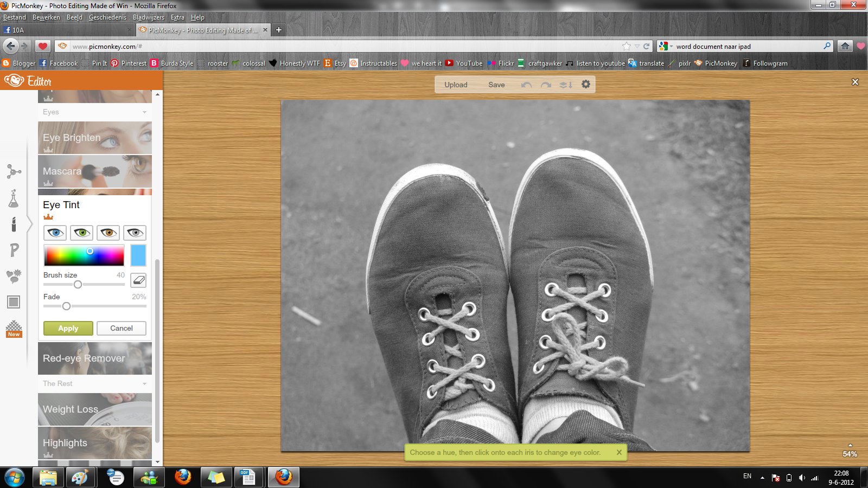Click the undo arrow in the top toolbar
This screenshot has height=488, width=868.
tap(526, 85)
